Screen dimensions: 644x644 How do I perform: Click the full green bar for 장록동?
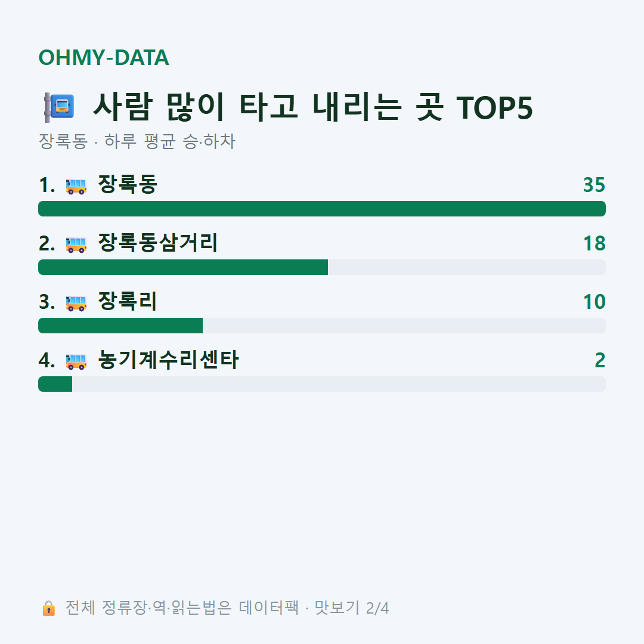(322, 209)
